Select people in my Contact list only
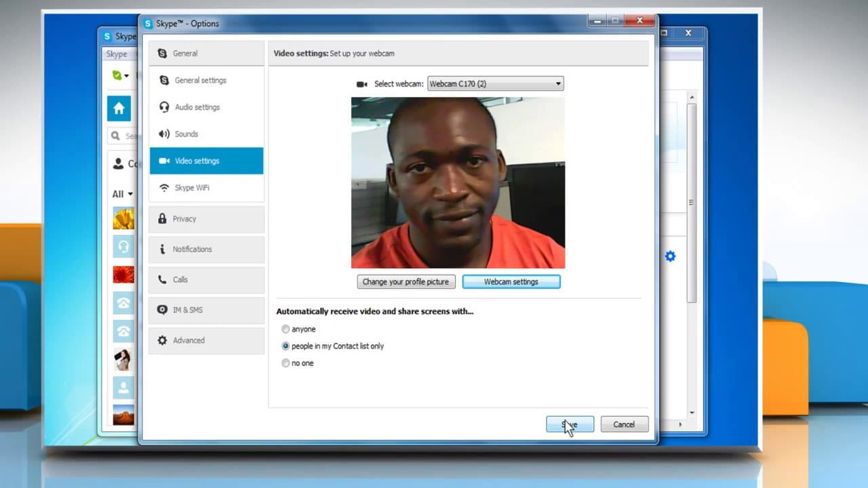868x488 pixels. tap(285, 346)
